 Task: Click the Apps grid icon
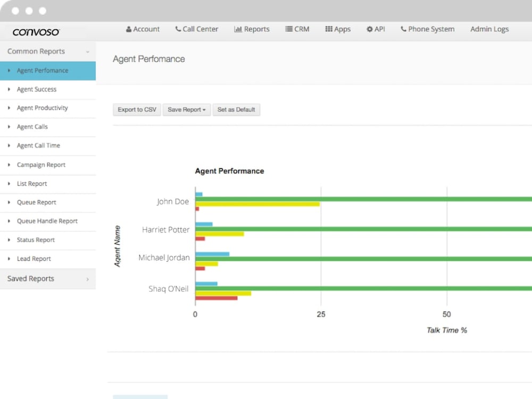329,29
